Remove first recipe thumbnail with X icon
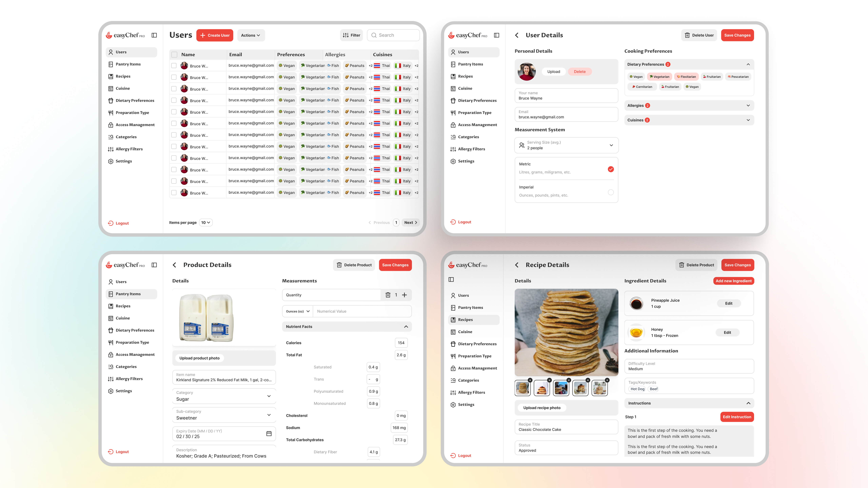This screenshot has width=868, height=488. (x=530, y=380)
